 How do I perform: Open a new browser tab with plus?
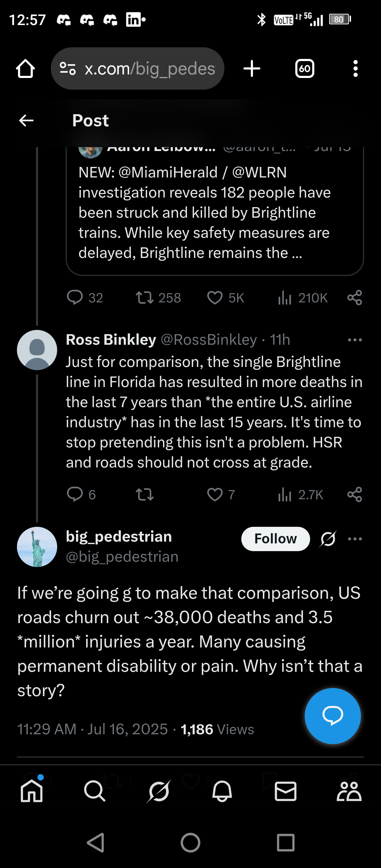tap(252, 68)
